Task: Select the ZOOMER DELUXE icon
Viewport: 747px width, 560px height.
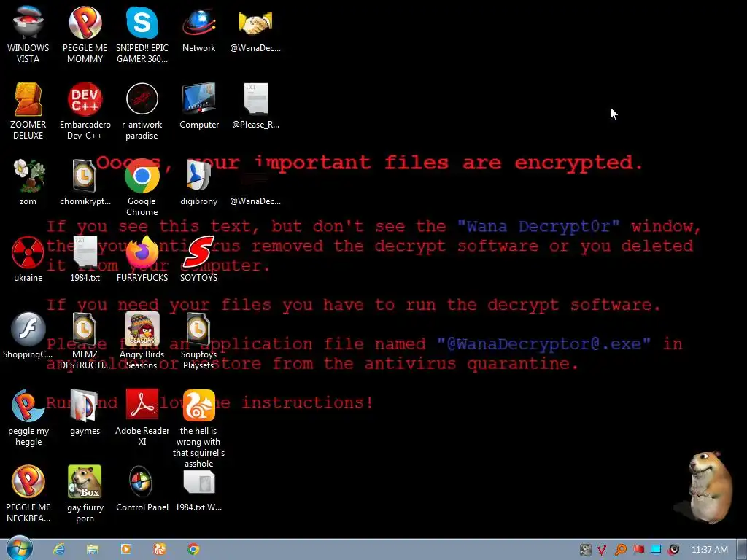Action: [x=28, y=111]
